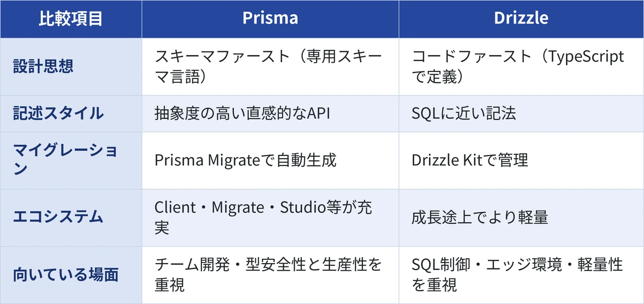Click the 抽象度の高い直感的なAPI cell
This screenshot has height=304, width=644.
pos(270,114)
